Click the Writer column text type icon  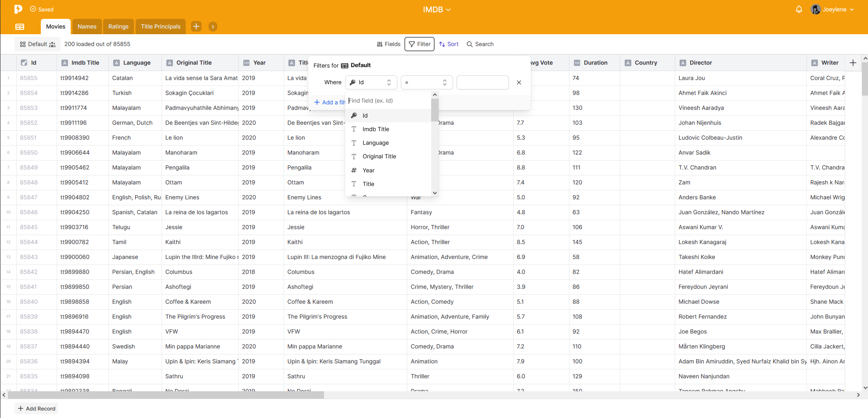tap(814, 63)
